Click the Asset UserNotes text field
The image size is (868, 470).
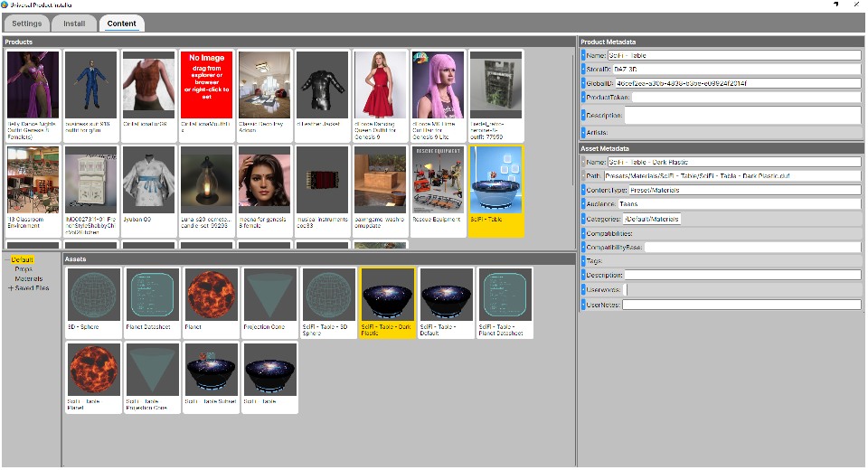pos(741,305)
